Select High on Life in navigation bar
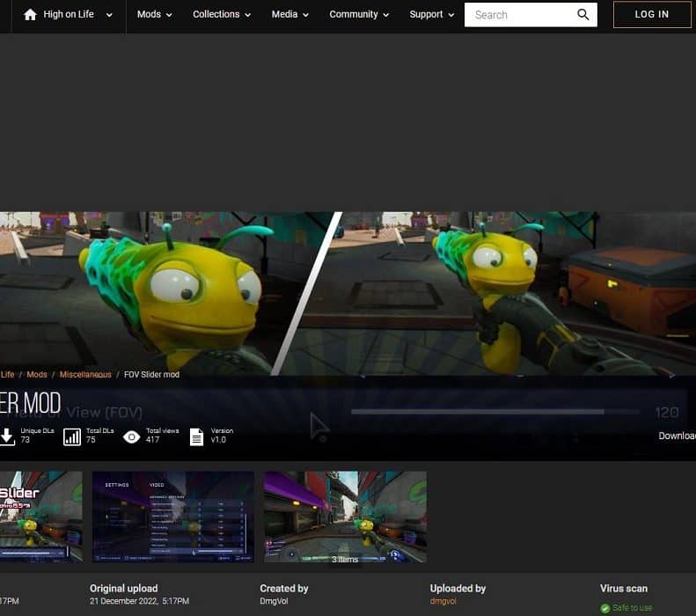The image size is (696, 616). (69, 14)
